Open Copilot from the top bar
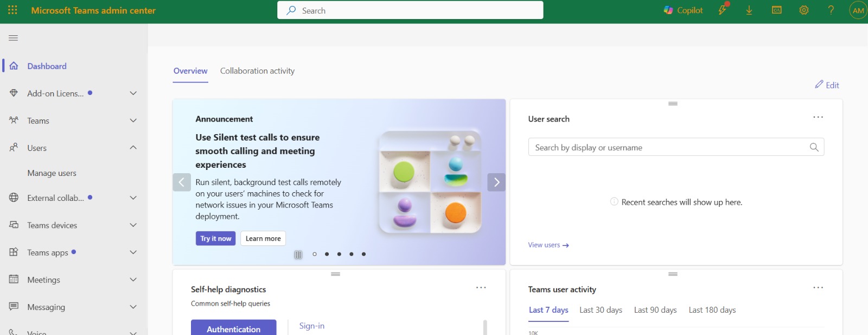868x335 pixels. 683,10
